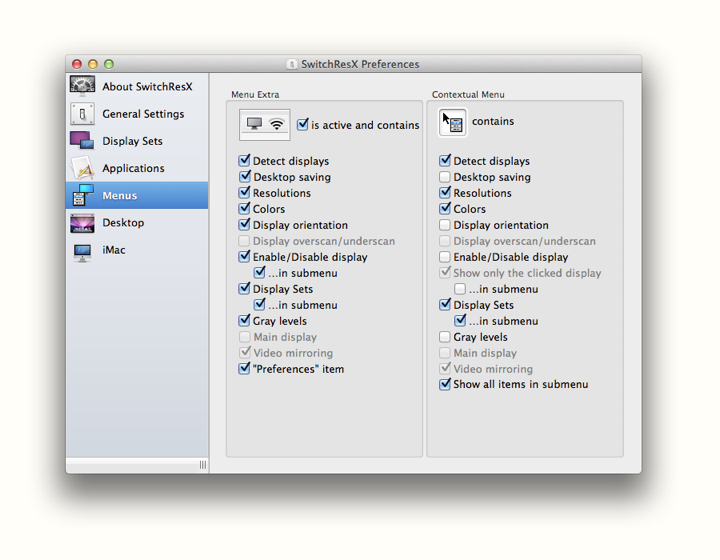Uncheck the "Preferences" item checkbox

pos(244,368)
